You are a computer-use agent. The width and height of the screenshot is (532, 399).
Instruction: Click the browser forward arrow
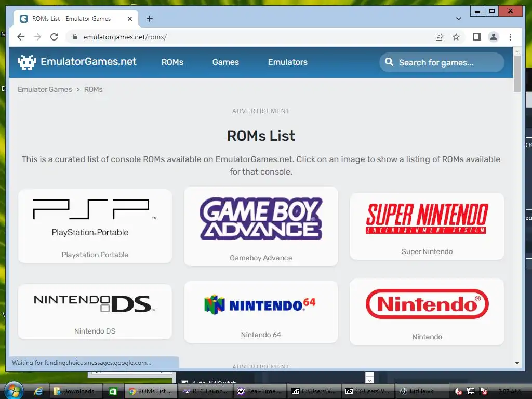37,37
